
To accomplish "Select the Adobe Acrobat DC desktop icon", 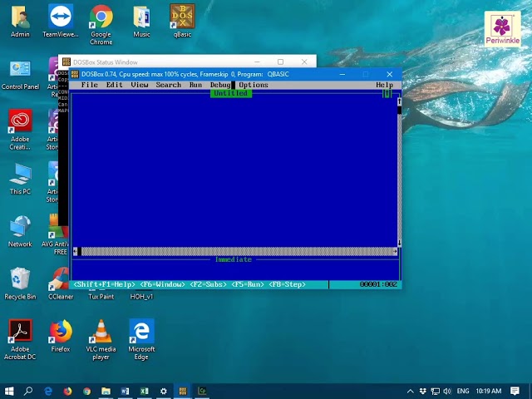I will (x=20, y=340).
